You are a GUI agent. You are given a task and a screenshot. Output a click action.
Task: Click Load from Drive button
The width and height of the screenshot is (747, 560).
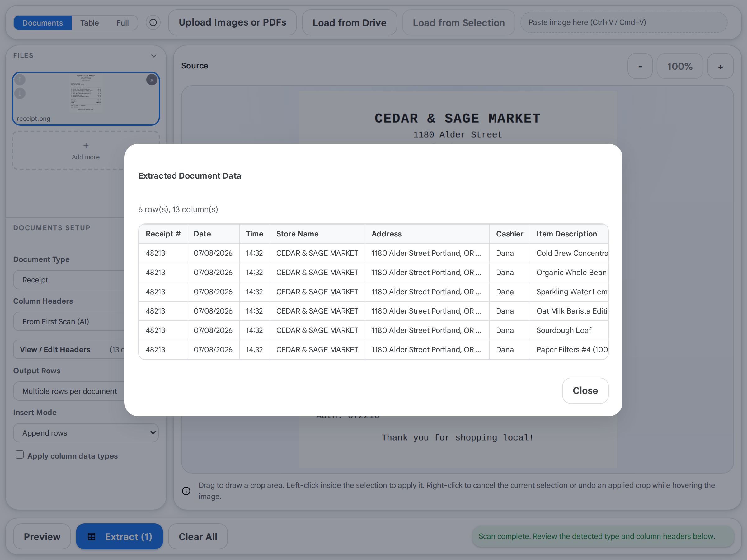coord(349,23)
